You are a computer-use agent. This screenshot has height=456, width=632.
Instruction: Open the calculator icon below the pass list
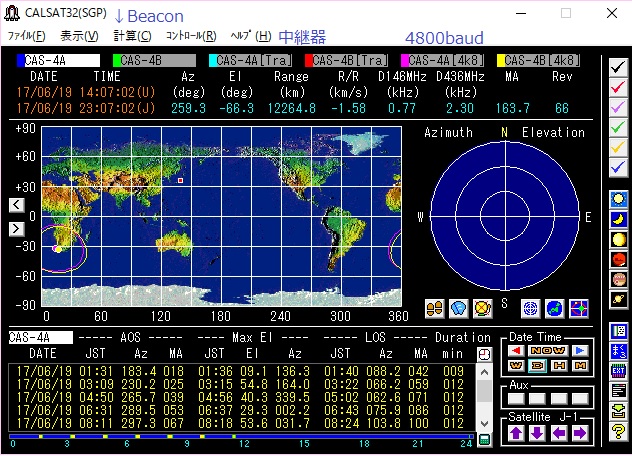coord(485,440)
